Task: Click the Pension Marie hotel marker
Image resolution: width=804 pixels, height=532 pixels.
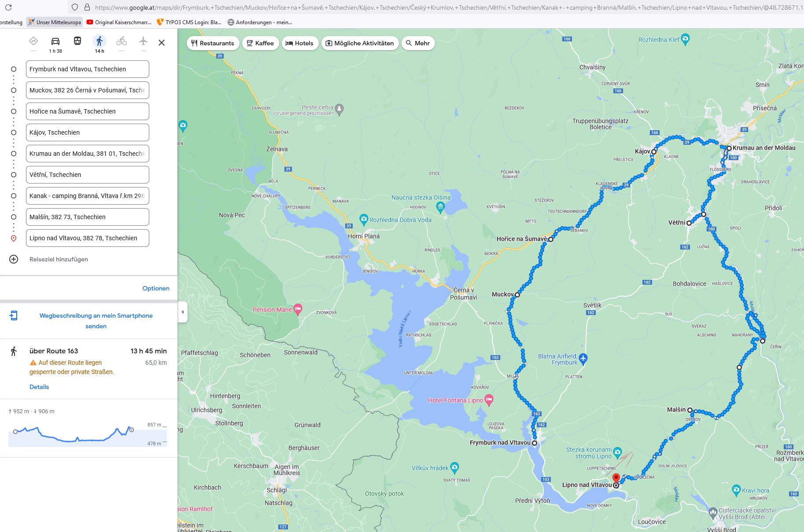Action: point(298,309)
